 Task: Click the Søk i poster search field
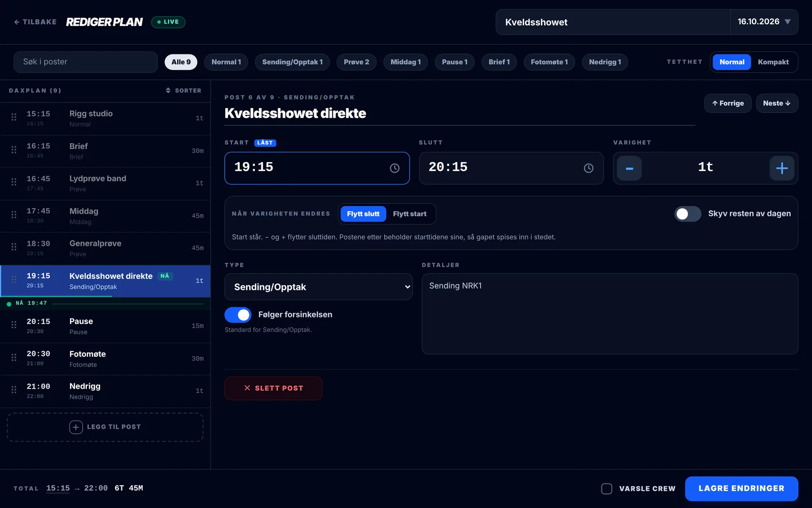click(x=86, y=62)
